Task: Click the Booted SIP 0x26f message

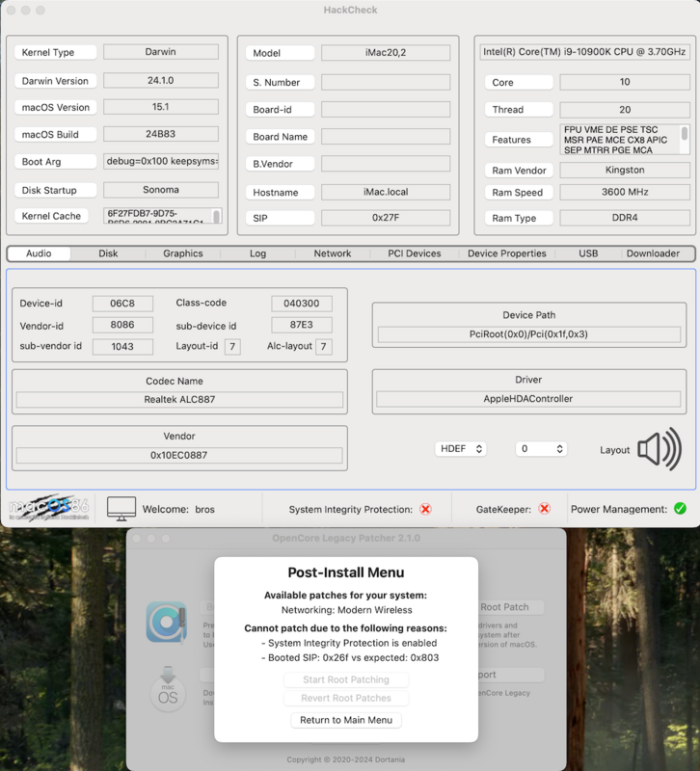Action: click(350, 657)
